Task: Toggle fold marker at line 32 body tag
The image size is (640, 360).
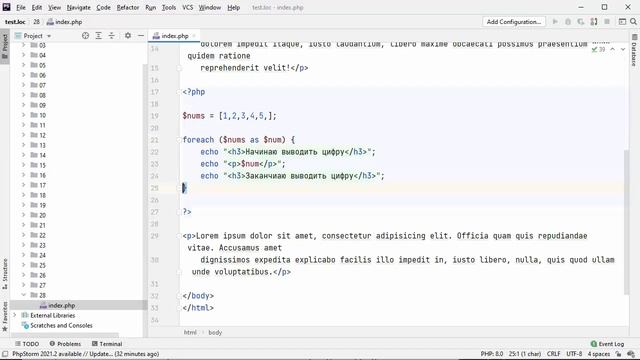Action: pos(179,296)
